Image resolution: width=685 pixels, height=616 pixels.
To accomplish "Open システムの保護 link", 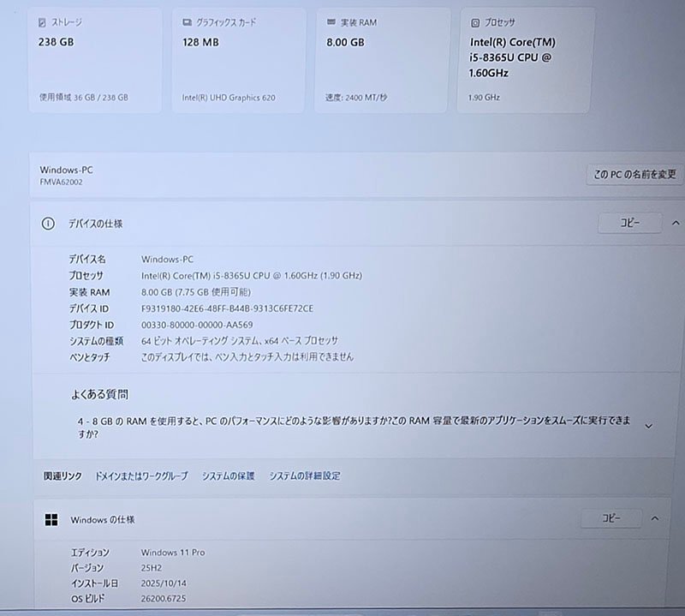I will tap(228, 475).
